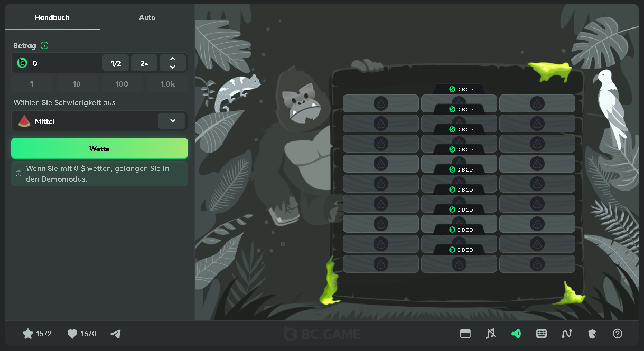Halve the bet with the 1/2 button
Screen dimensions: 644x351
pos(116,63)
